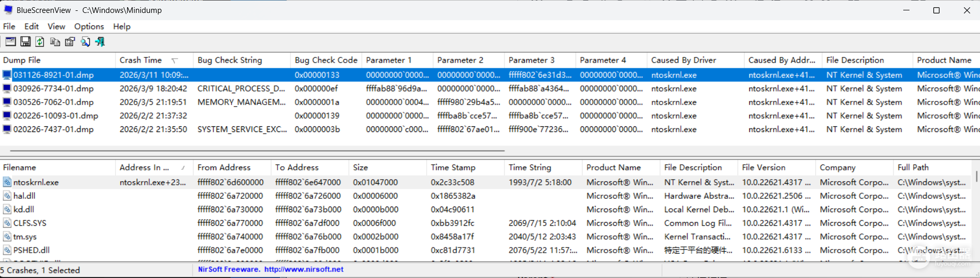Refresh the crash list with green arrows icon
980x278 pixels.
(x=40, y=42)
